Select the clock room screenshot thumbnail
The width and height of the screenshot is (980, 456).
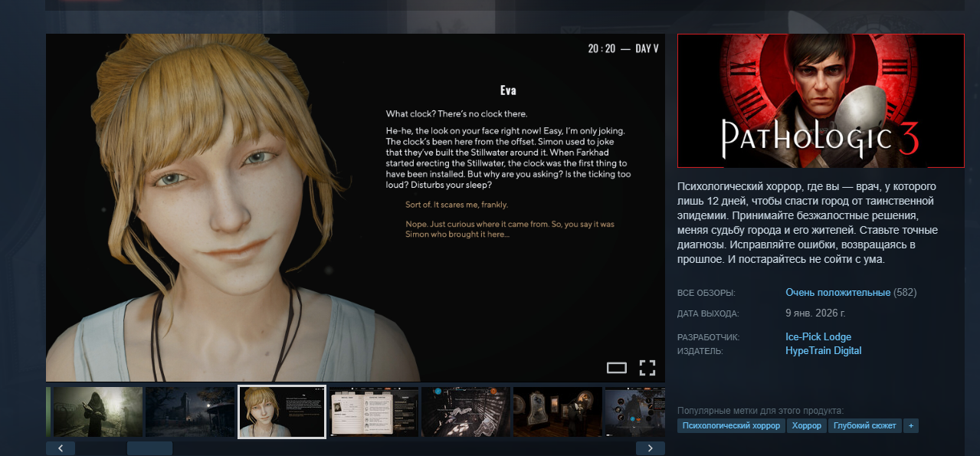coord(558,412)
